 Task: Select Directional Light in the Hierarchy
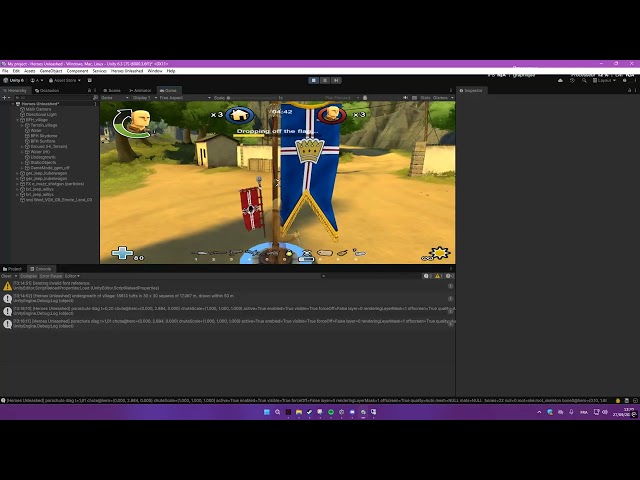[x=41, y=115]
